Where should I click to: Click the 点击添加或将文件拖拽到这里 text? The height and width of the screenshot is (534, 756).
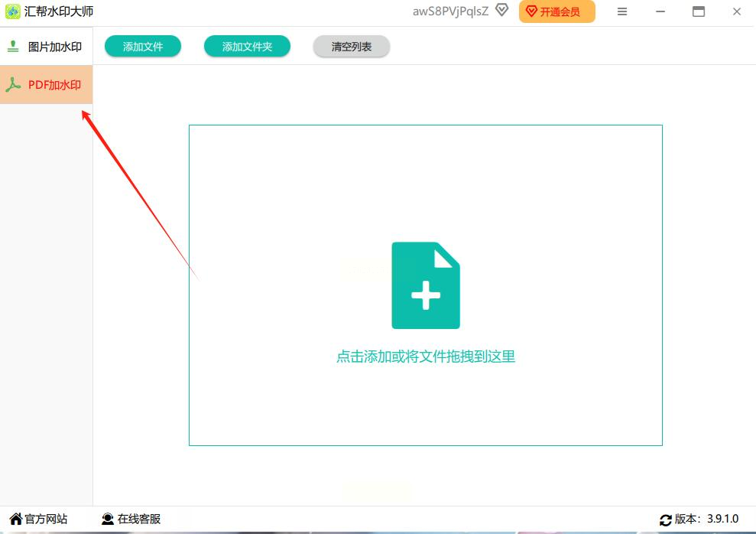click(426, 357)
